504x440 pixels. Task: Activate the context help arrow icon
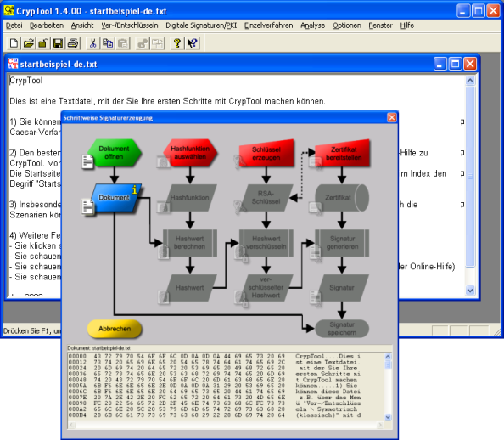[193, 43]
